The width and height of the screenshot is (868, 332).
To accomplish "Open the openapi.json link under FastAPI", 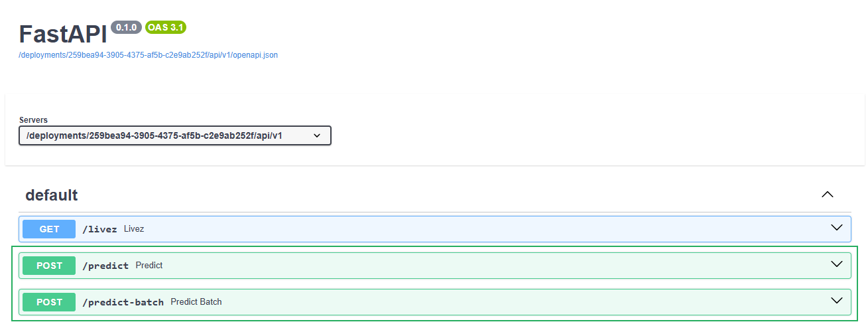I will [149, 55].
